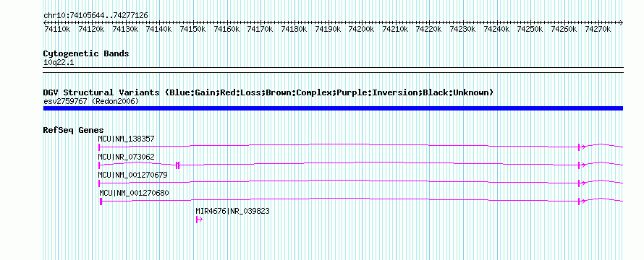Image resolution: width=644 pixels, height=260 pixels.
Task: Click the 74270k ruler tick label
Action: click(598, 30)
